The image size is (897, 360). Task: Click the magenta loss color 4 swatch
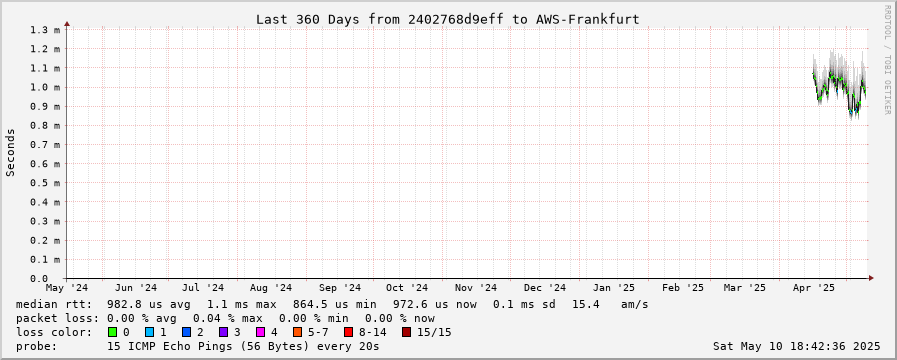click(x=260, y=332)
